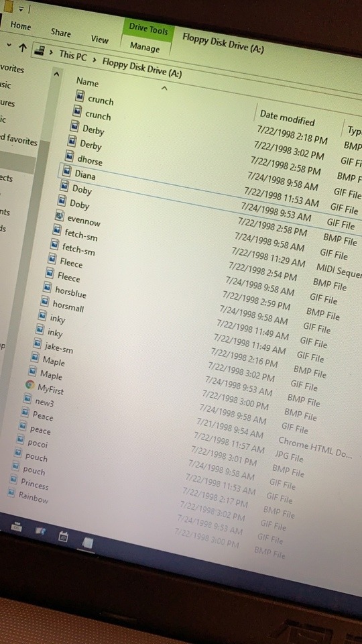Open the recent locations dropdown arrow
This screenshot has height=644, width=362.
pyautogui.click(x=9, y=44)
